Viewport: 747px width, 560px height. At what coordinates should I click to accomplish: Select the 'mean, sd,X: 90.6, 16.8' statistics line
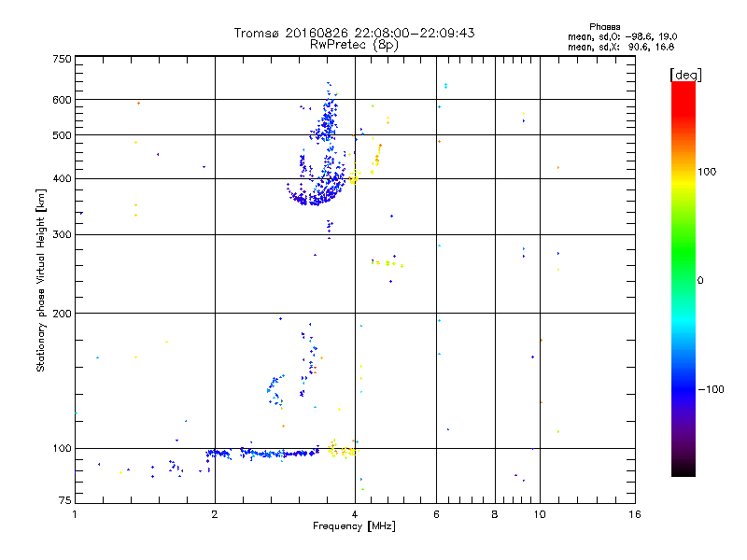tap(621, 47)
